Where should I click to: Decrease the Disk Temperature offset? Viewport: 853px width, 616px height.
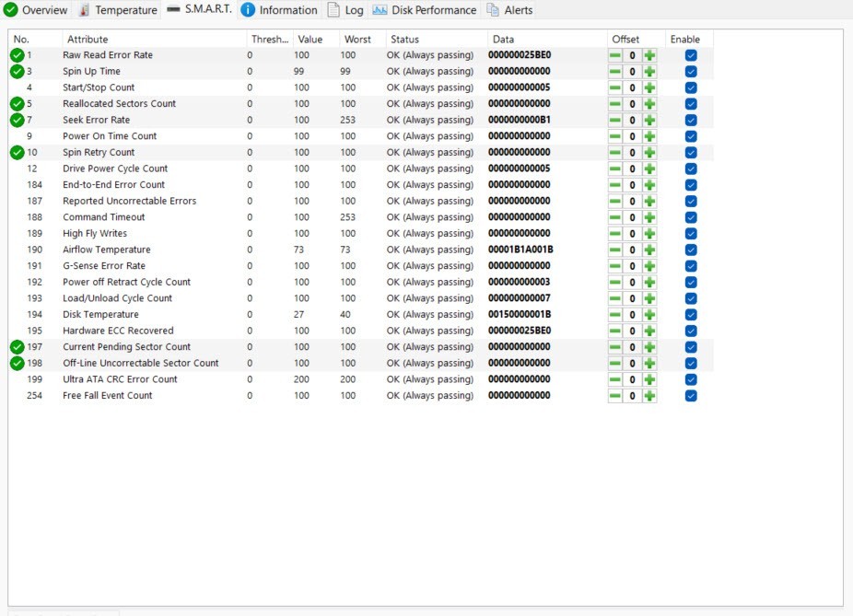pyautogui.click(x=615, y=315)
